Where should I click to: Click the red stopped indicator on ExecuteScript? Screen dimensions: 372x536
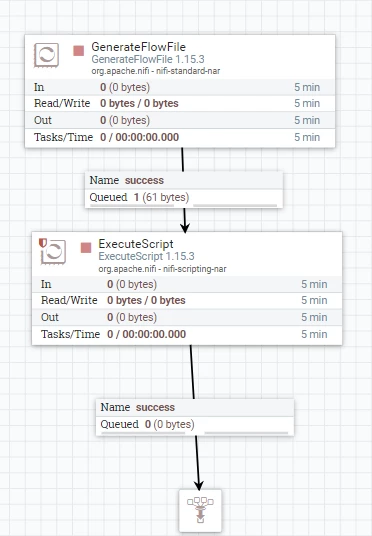click(x=86, y=248)
